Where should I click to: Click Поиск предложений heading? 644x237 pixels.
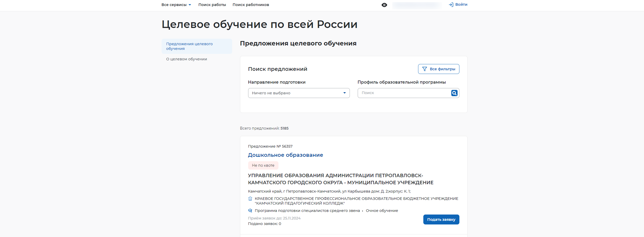[277, 69]
